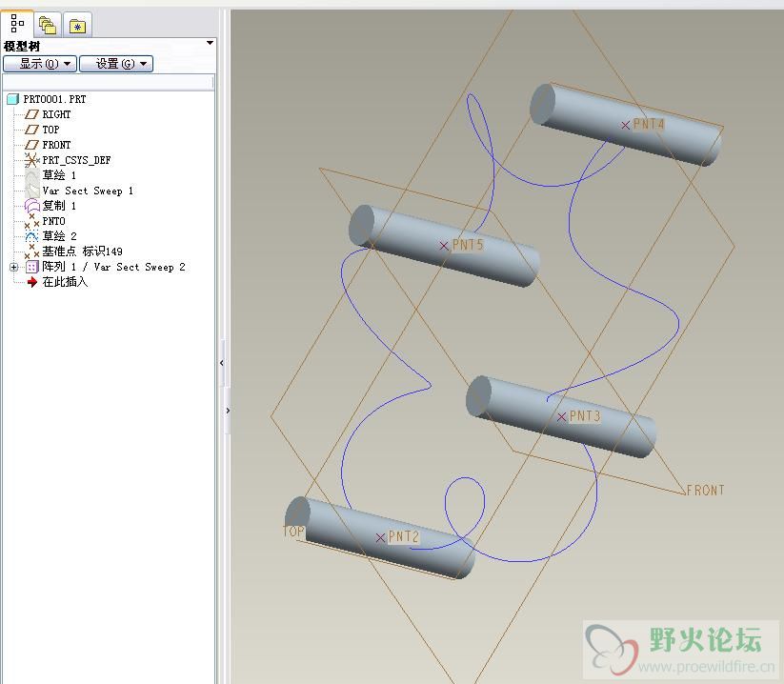Click the TOP plane icon in tree
This screenshot has height=684, width=784.
coord(31,130)
